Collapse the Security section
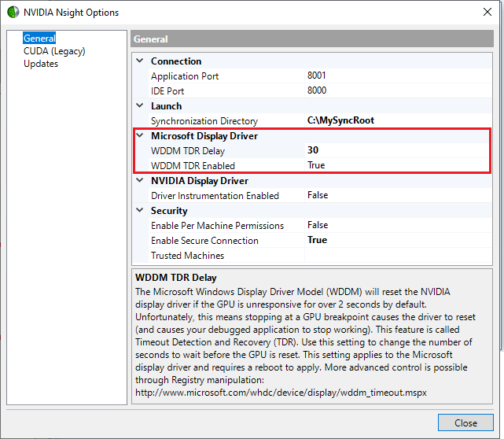This screenshot has width=504, height=439. [x=139, y=210]
